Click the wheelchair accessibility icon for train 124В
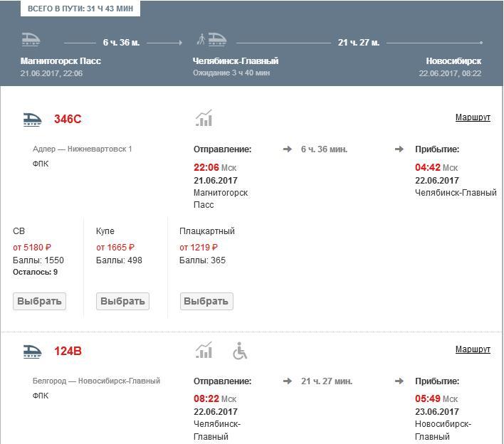This screenshot has height=444, width=504. point(240,351)
